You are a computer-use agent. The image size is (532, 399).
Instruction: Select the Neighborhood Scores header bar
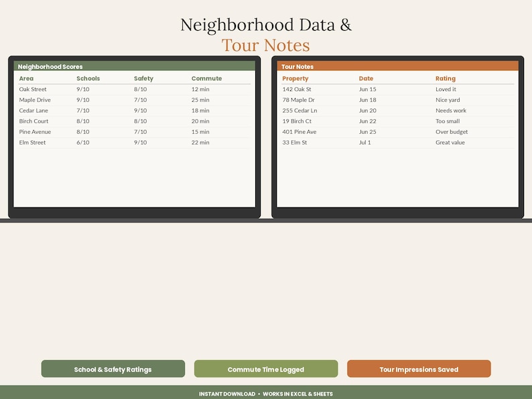click(135, 66)
